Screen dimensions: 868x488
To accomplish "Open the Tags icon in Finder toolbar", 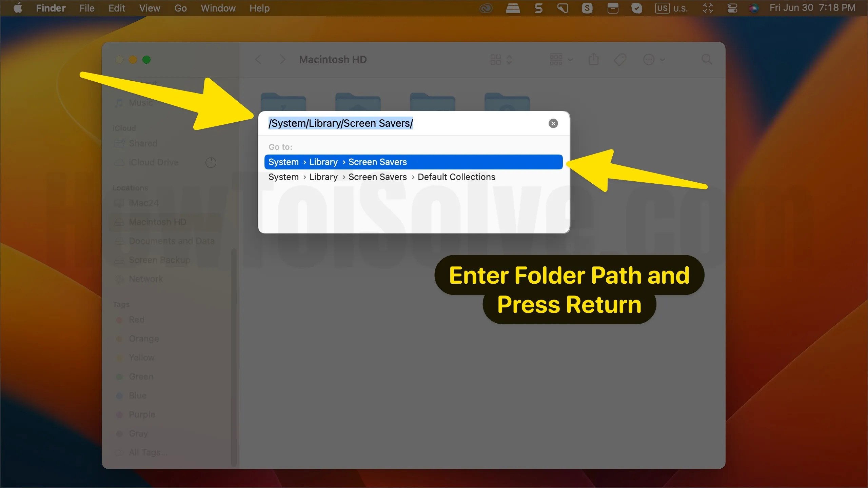I will pos(619,59).
